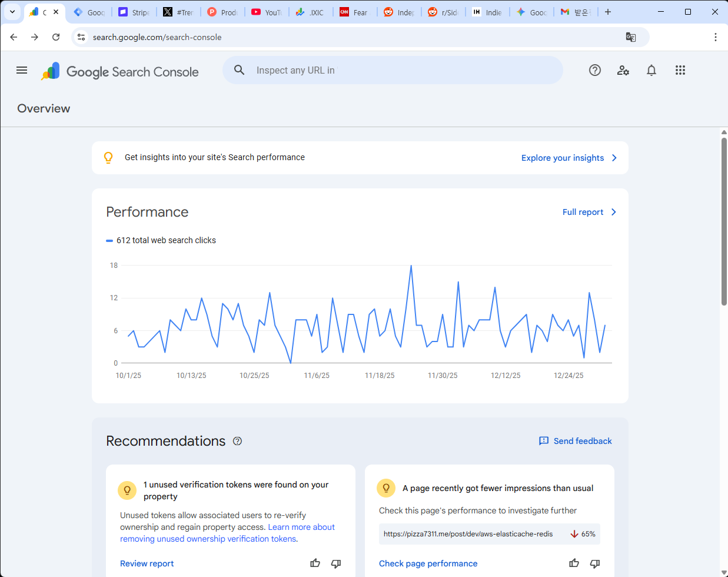Click Send feedback button
728x577 pixels.
(x=576, y=441)
